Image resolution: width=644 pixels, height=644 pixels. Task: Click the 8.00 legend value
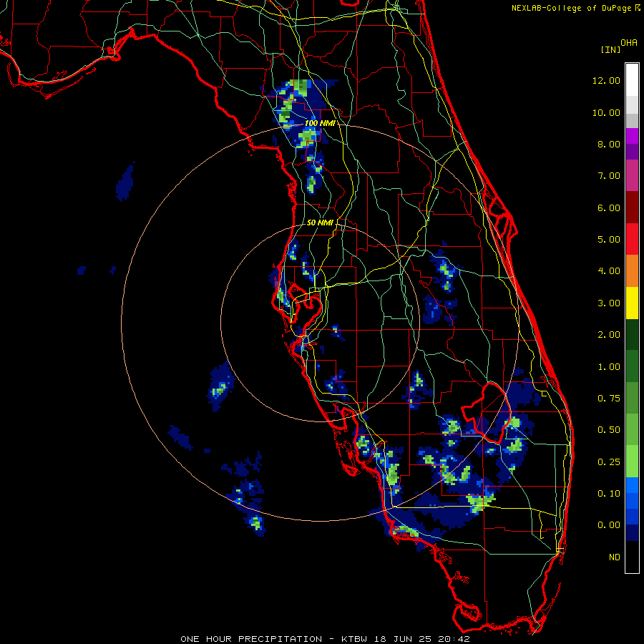pyautogui.click(x=609, y=144)
